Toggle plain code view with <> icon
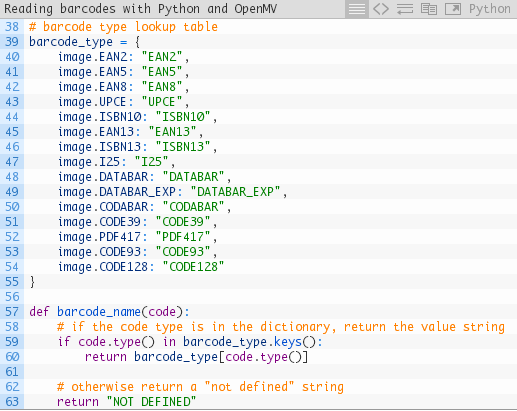Screen dimensions: 517x411 tap(381, 9)
